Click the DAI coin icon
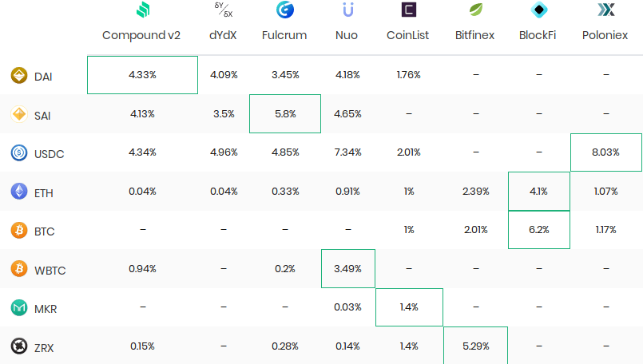 (x=19, y=76)
